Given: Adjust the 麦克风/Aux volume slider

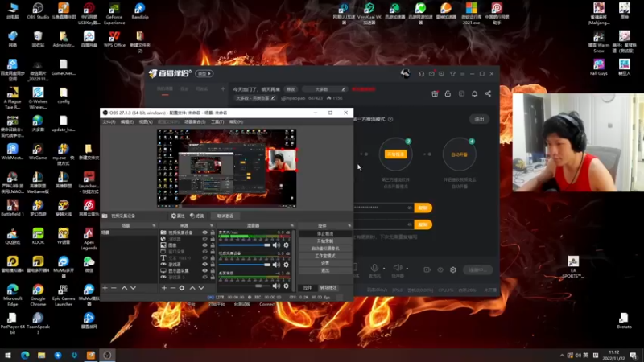Looking at the screenshot, I should [x=245, y=245].
